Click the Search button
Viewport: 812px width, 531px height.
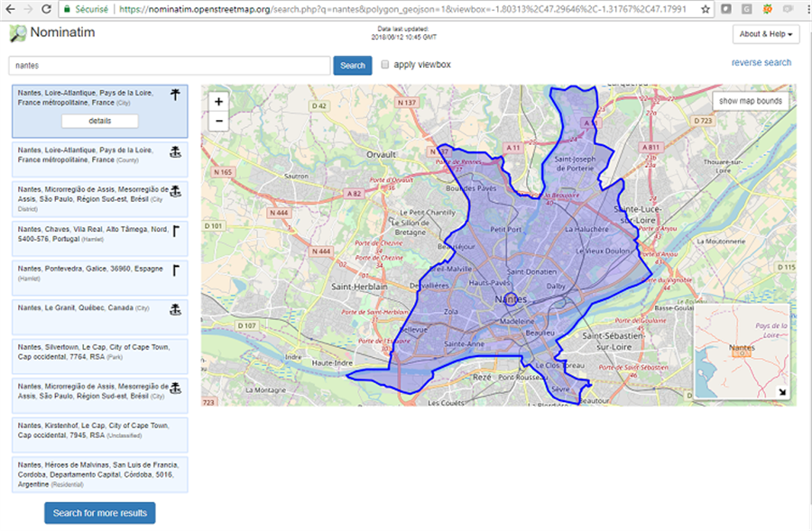(353, 65)
